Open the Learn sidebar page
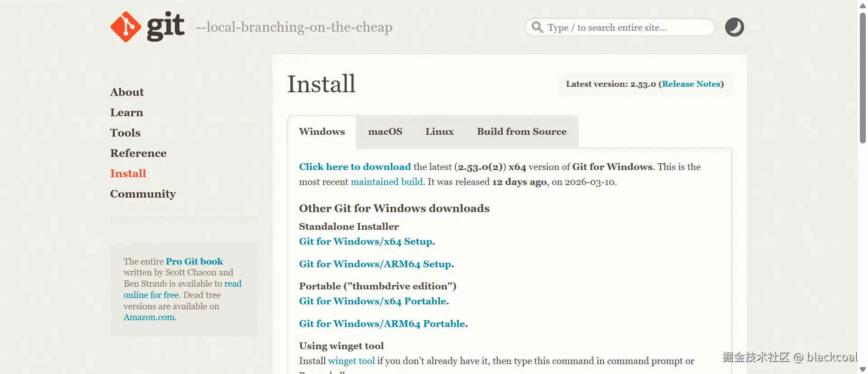 (127, 113)
